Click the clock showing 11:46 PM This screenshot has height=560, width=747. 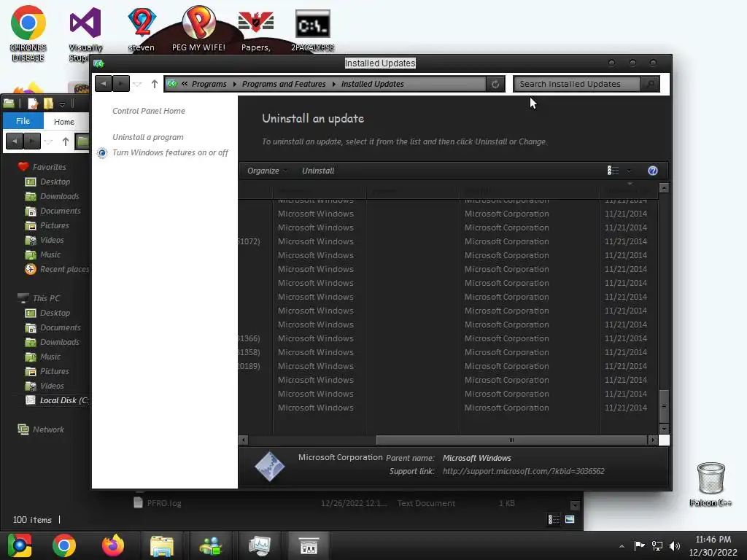pos(713,540)
